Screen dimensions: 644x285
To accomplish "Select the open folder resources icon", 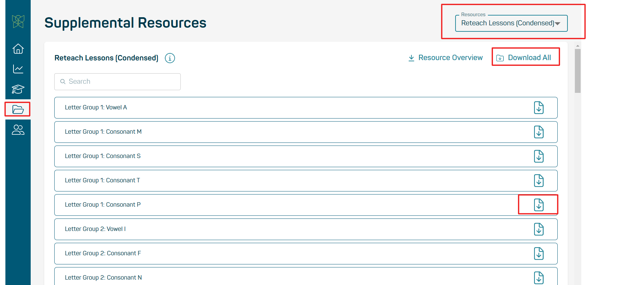I will [x=18, y=109].
